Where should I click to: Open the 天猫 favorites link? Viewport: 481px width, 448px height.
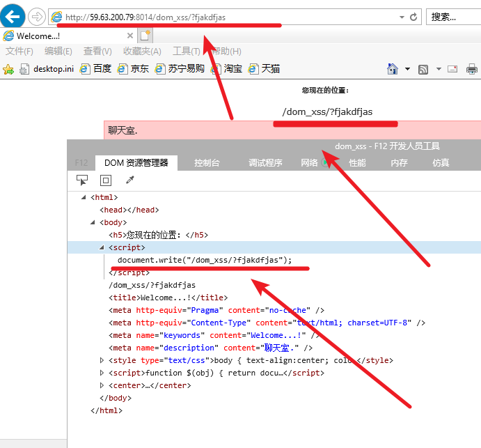[264, 69]
